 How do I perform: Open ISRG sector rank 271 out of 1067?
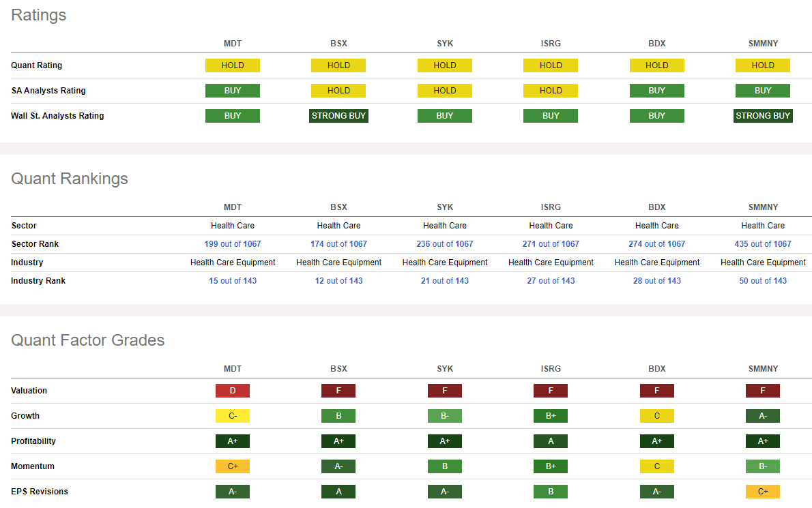pos(551,243)
